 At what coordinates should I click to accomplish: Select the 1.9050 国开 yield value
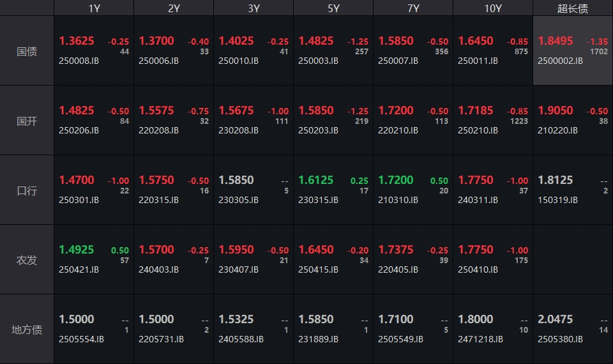[556, 110]
